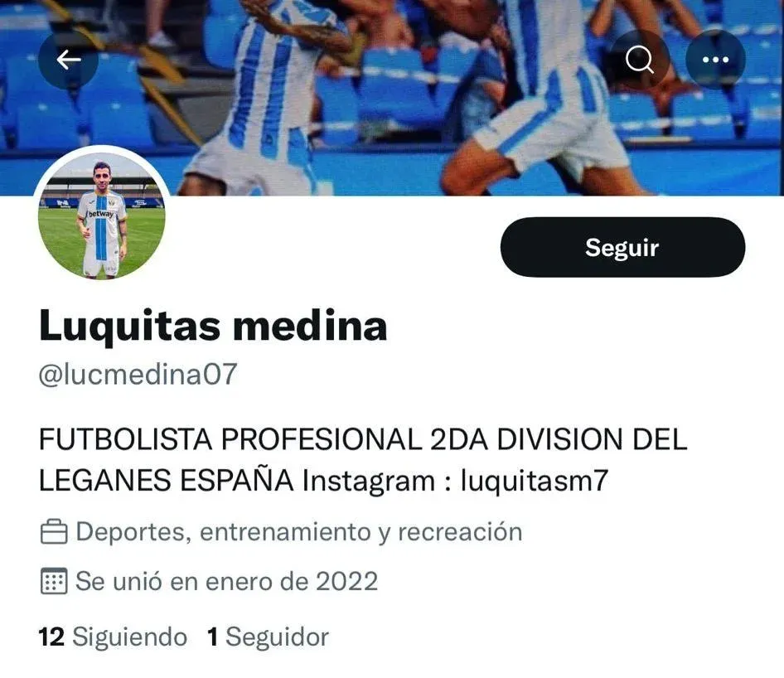Click the calendar joined-date icon
This screenshot has height=678, width=784.
pyautogui.click(x=54, y=581)
